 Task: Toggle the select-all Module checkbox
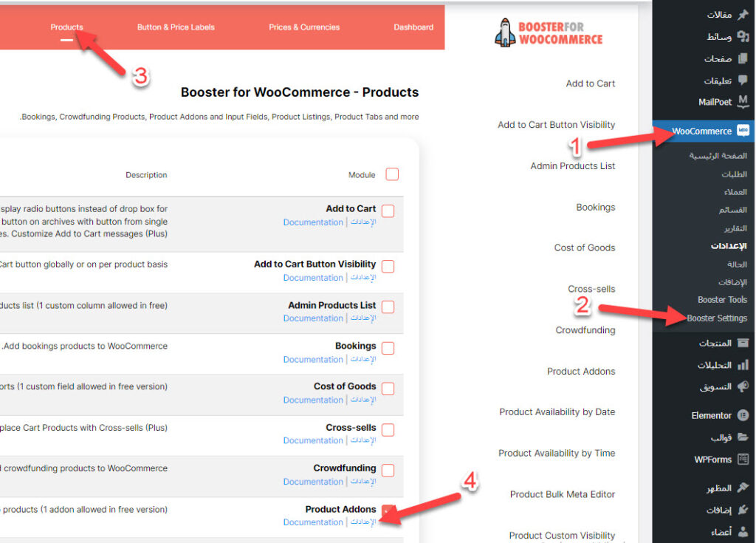coord(392,174)
